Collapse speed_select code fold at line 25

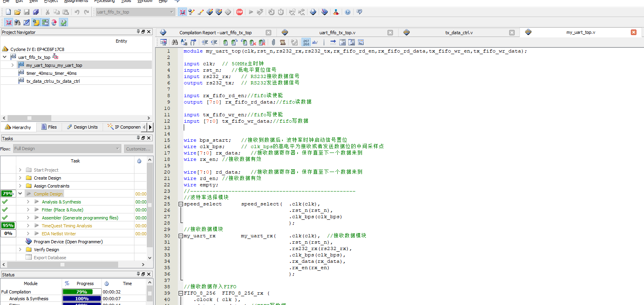tap(181, 204)
